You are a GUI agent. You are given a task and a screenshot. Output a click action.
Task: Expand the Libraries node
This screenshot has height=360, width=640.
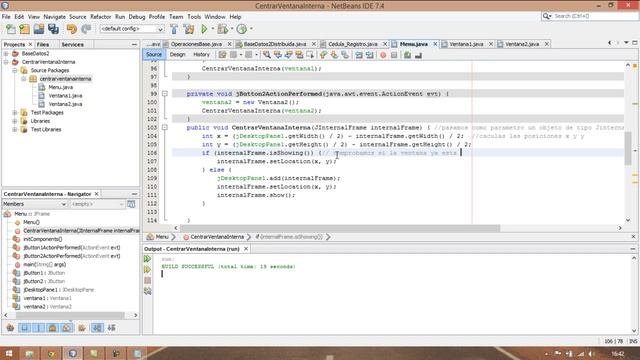point(15,121)
